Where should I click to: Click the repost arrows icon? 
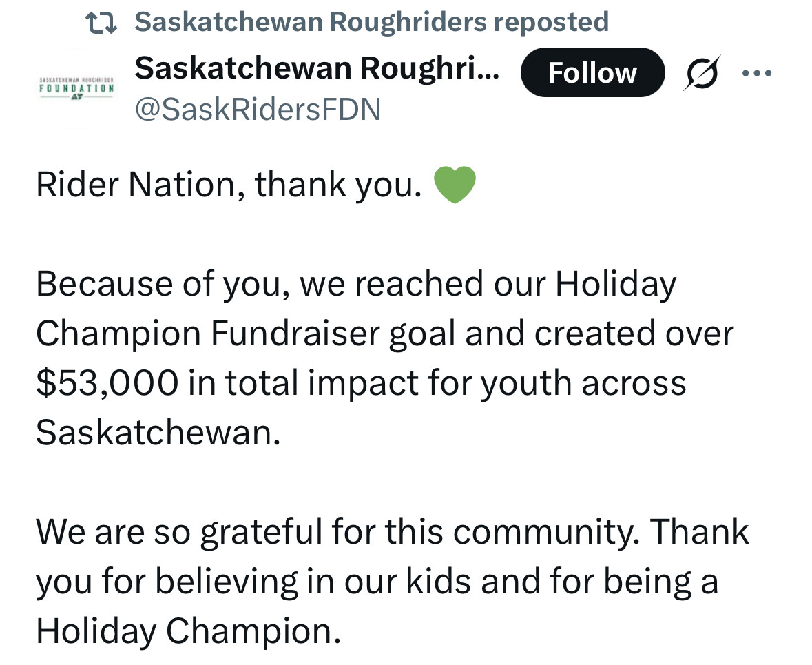coord(101,22)
